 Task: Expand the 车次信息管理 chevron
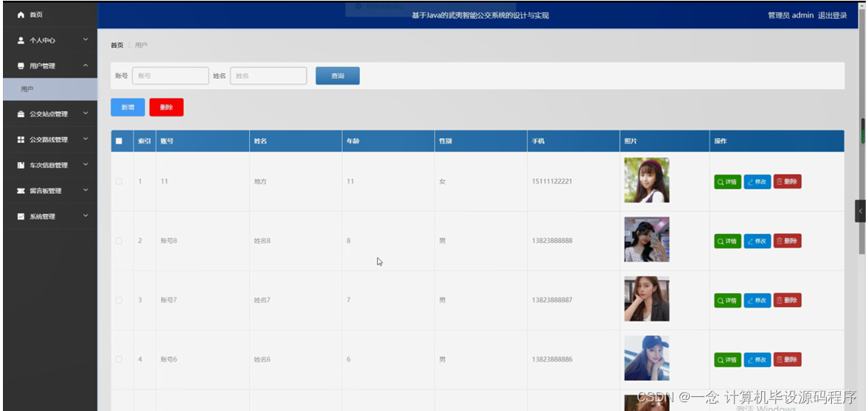[x=85, y=164]
